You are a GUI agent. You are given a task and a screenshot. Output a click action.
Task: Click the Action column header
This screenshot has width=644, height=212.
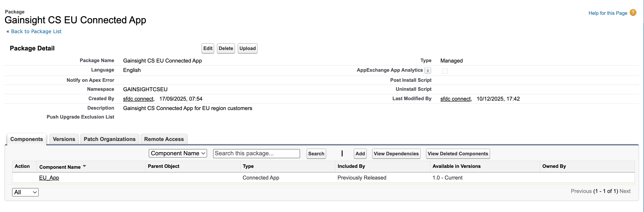pyautogui.click(x=22, y=166)
